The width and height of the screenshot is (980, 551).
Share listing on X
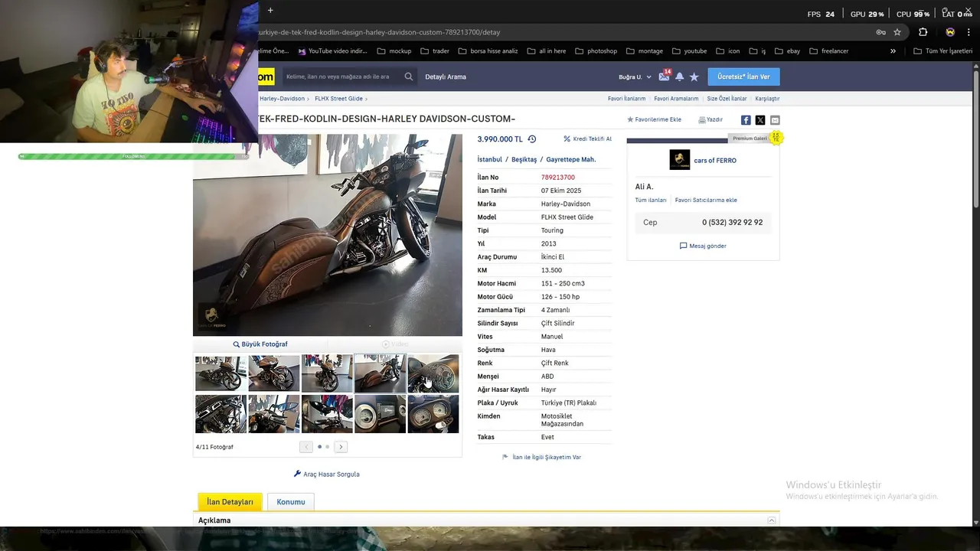click(760, 120)
